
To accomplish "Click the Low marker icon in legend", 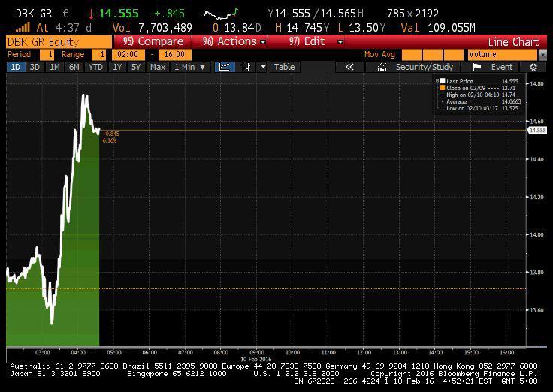I will (443, 108).
